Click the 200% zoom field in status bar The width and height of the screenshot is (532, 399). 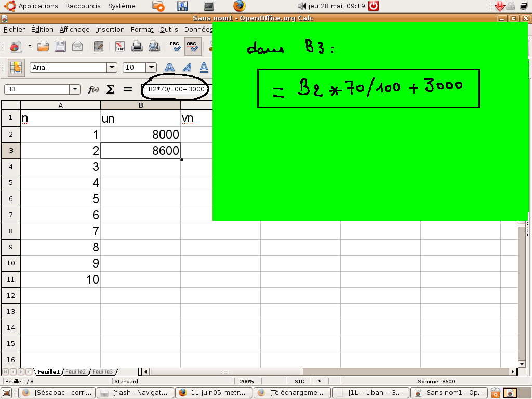pos(246,381)
